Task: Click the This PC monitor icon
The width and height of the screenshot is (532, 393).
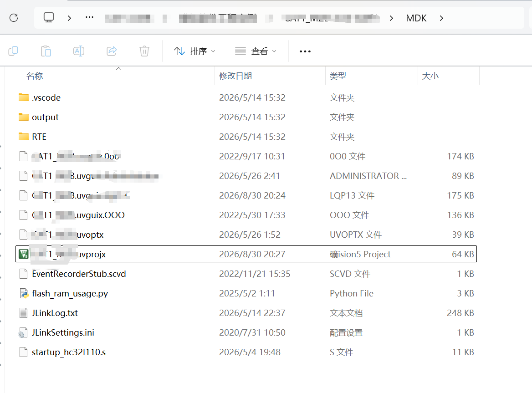Action: pos(49,17)
